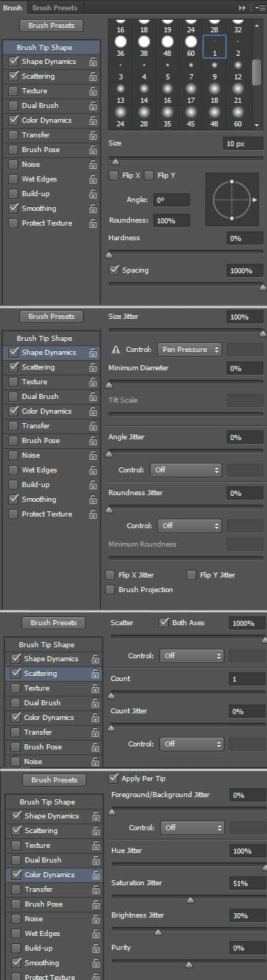Enable the Flip X checkbox
Viewport: 267px width, 980px height.
113,176
